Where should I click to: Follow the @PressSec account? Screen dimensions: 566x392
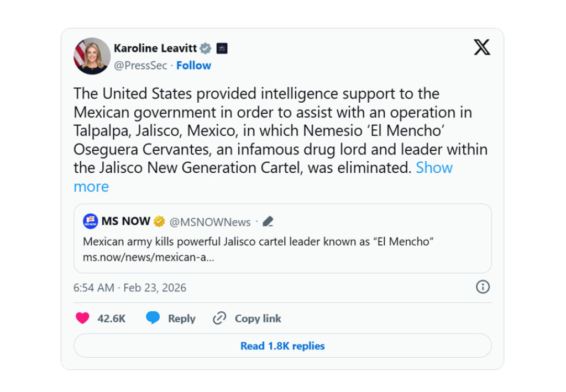(193, 65)
